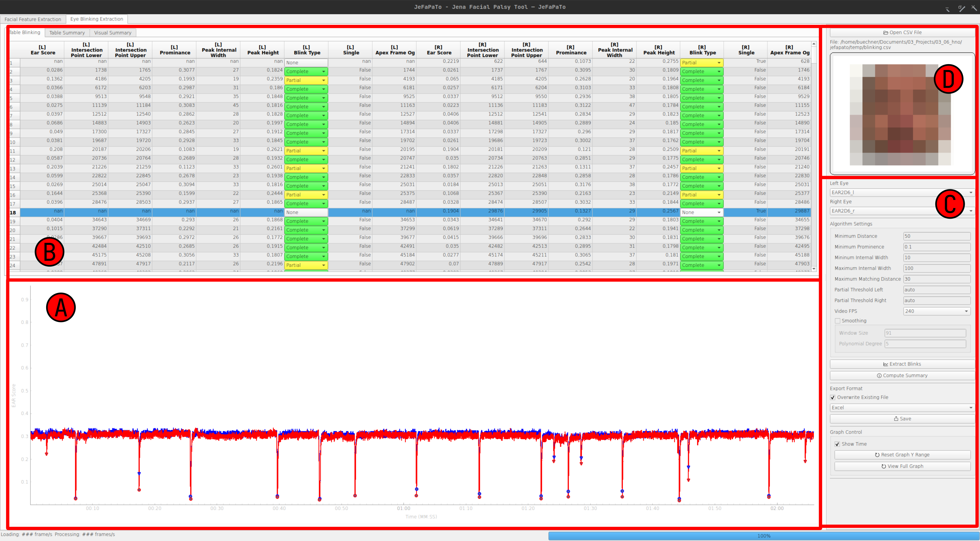Toggle the Show Time checkbox
The width and height of the screenshot is (980, 541).
(x=837, y=444)
